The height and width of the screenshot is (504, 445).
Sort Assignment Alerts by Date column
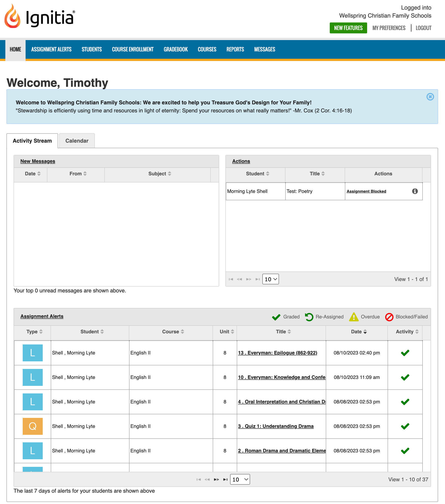click(359, 332)
